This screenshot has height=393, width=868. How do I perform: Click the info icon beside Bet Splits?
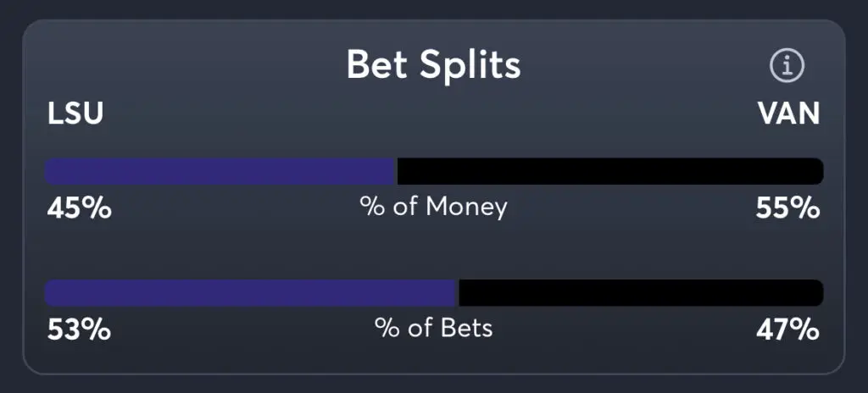[x=787, y=65]
